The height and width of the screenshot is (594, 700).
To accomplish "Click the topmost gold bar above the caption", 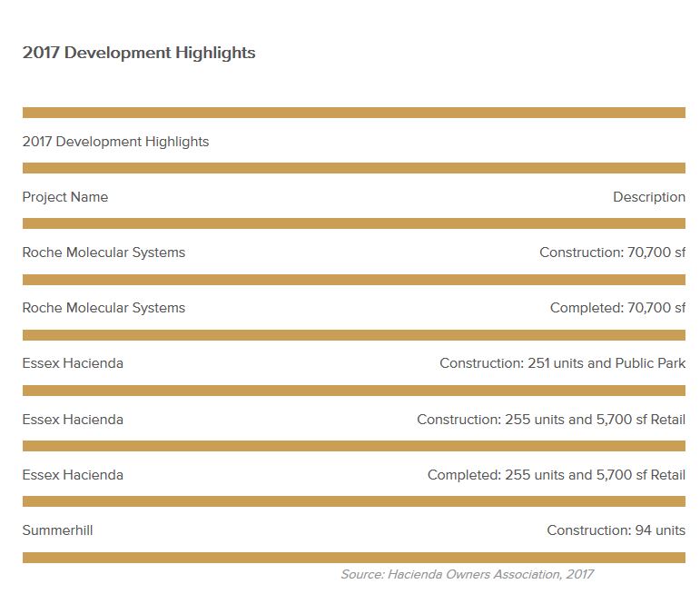I will tap(353, 113).
